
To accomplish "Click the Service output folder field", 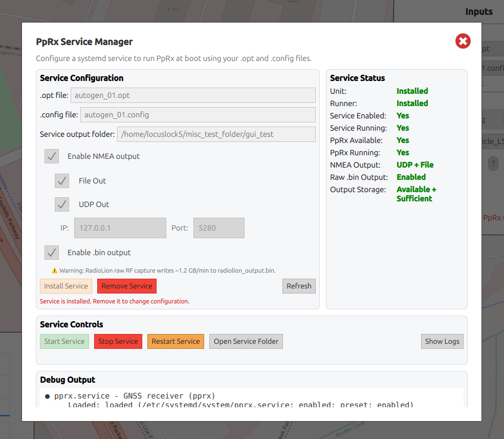I will (x=216, y=134).
